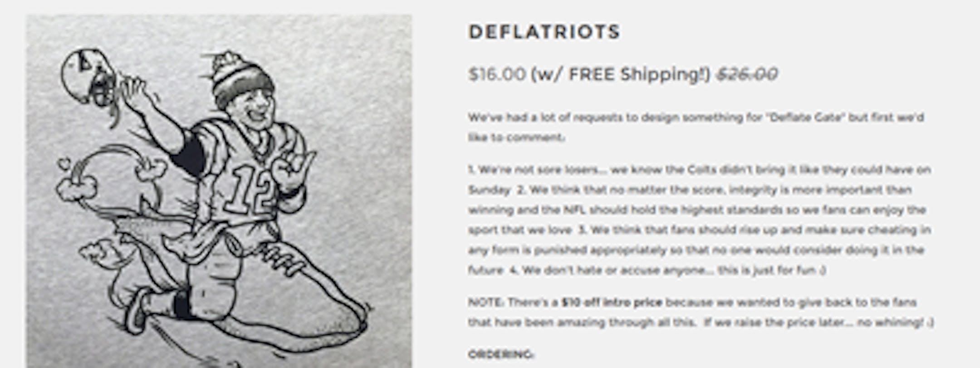Click the crossed-out $26.00 original price
Viewport: 980px width, 368px height.
point(747,74)
